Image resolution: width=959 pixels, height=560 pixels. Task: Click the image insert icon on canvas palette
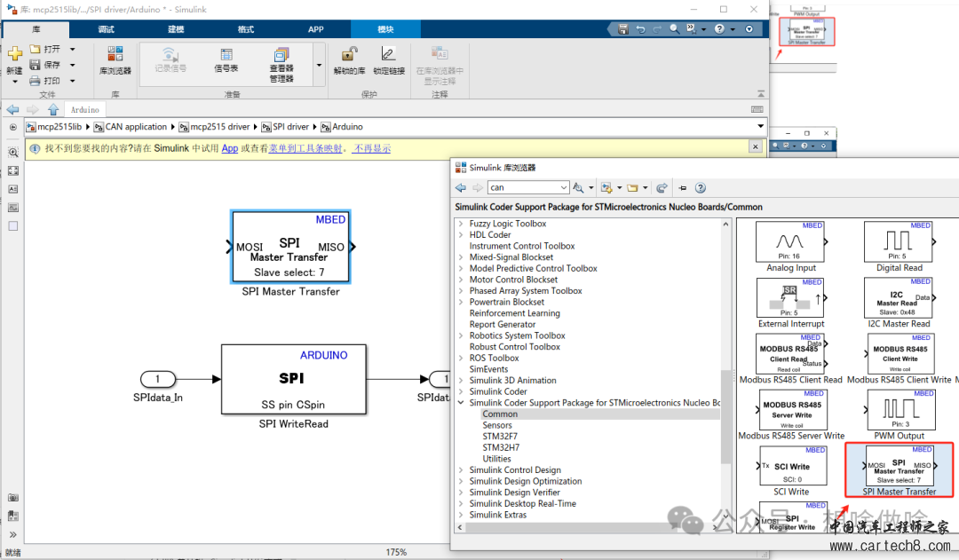12,208
